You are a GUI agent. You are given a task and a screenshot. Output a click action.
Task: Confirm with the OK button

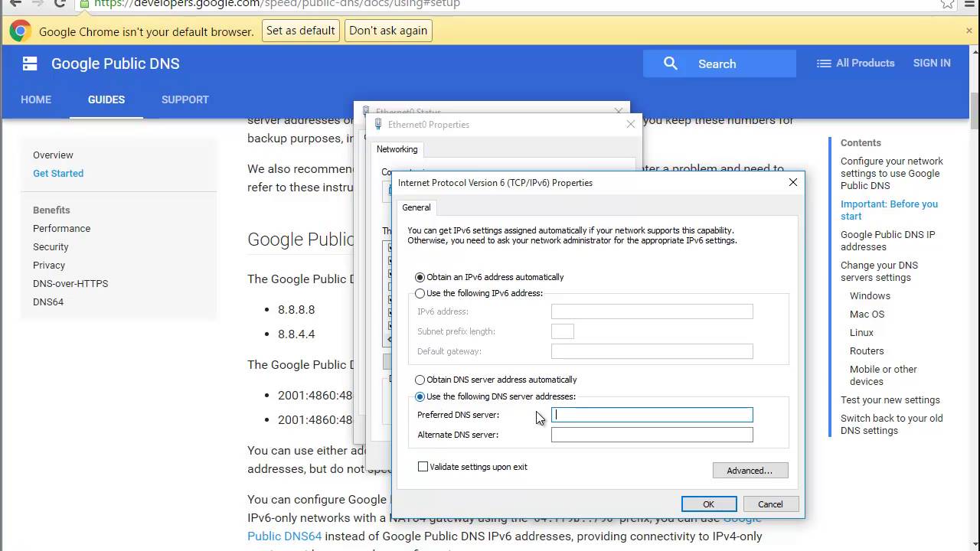(x=709, y=504)
